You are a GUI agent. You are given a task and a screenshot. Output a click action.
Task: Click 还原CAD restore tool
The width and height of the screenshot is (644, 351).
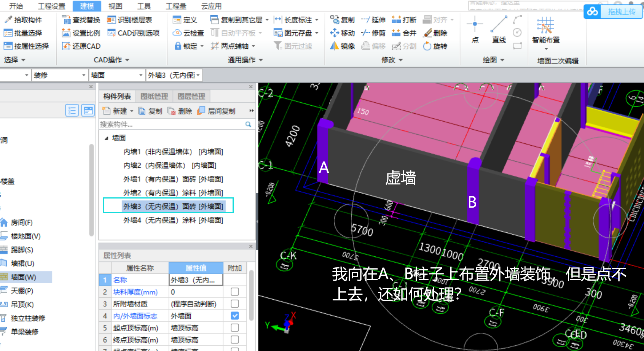click(x=81, y=46)
